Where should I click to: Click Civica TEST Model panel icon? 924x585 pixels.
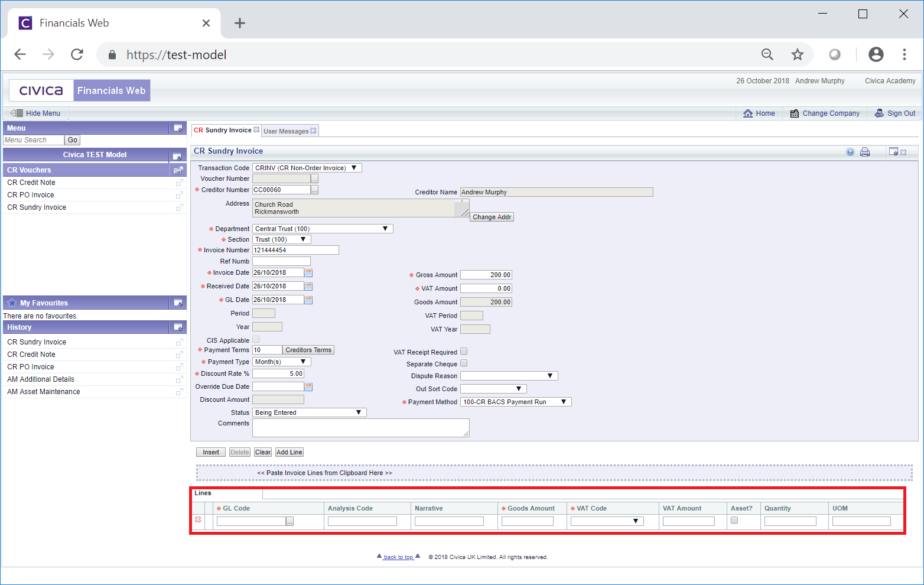click(x=177, y=156)
